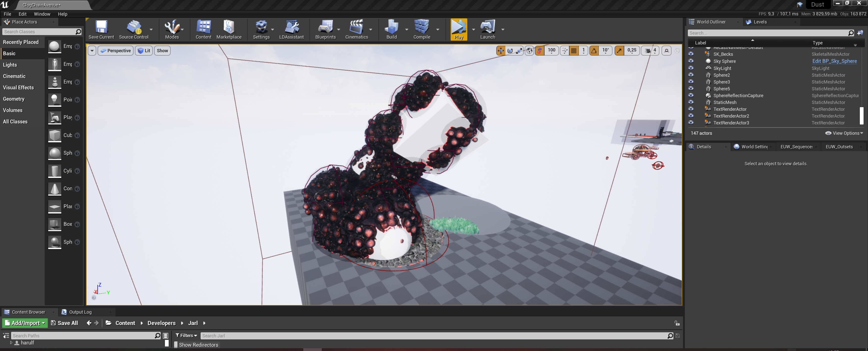Start Play in editor
Viewport: 868px width, 351px height.
[458, 30]
